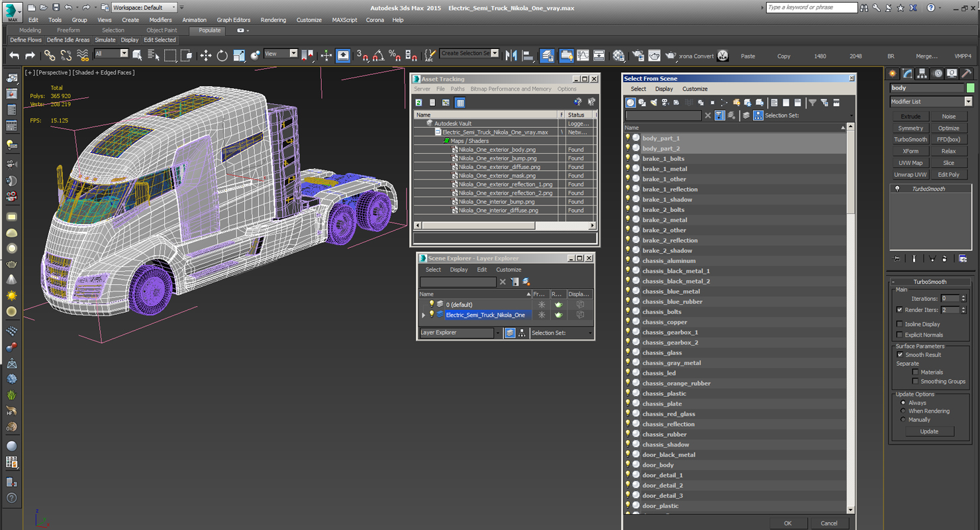Activate Bind to Space Warp tool

(82, 56)
